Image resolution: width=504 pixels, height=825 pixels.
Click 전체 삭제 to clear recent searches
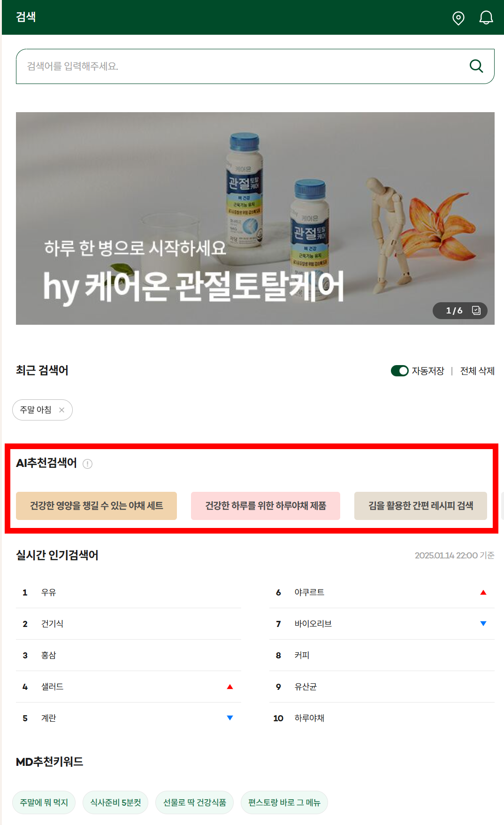pos(477,371)
